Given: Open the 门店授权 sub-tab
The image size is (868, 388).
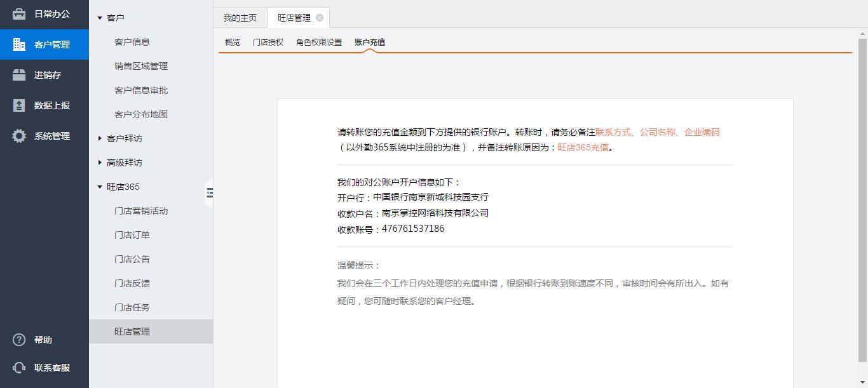Looking at the screenshot, I should point(268,42).
